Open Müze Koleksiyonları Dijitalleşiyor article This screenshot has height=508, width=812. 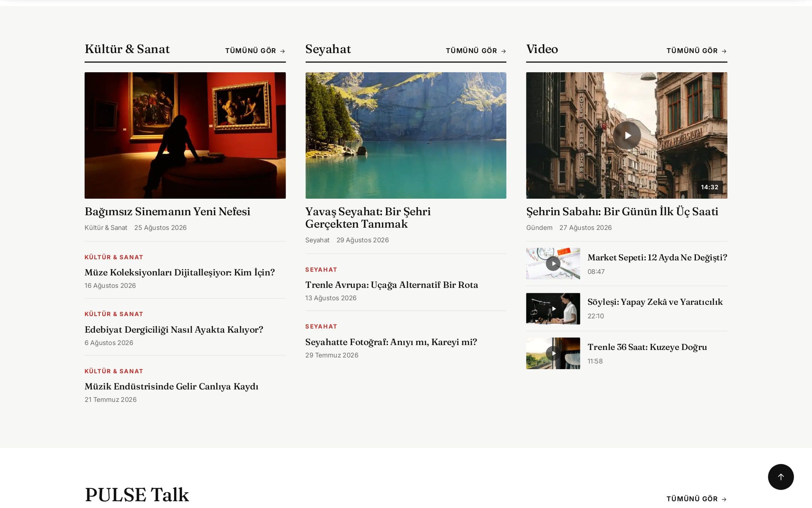180,272
